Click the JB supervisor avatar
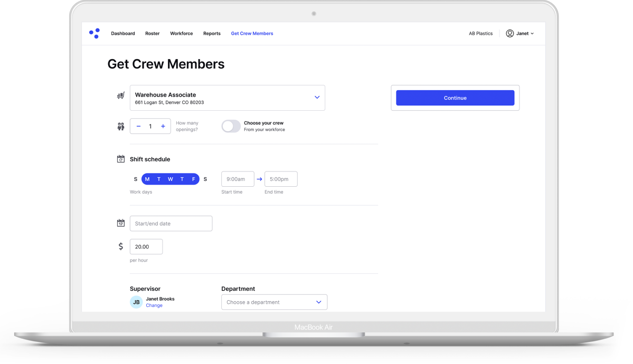Viewport: 633px width, 364px height. point(136,302)
